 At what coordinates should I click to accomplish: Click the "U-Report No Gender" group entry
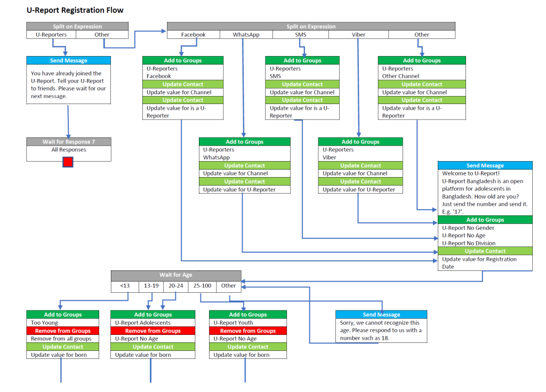click(468, 228)
